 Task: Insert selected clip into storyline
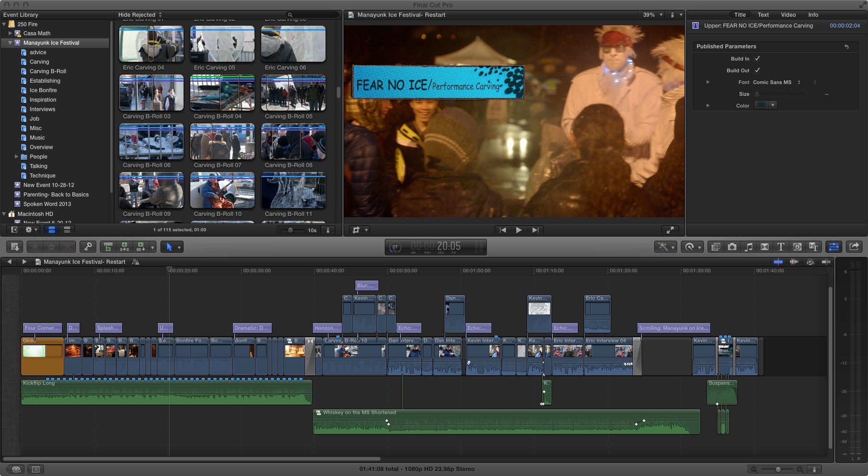click(x=124, y=247)
